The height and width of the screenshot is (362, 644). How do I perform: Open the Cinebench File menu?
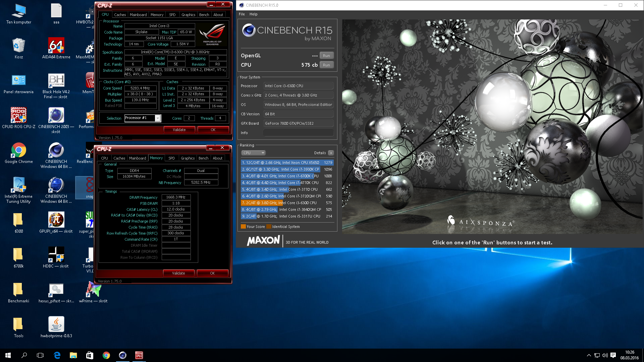coord(242,14)
